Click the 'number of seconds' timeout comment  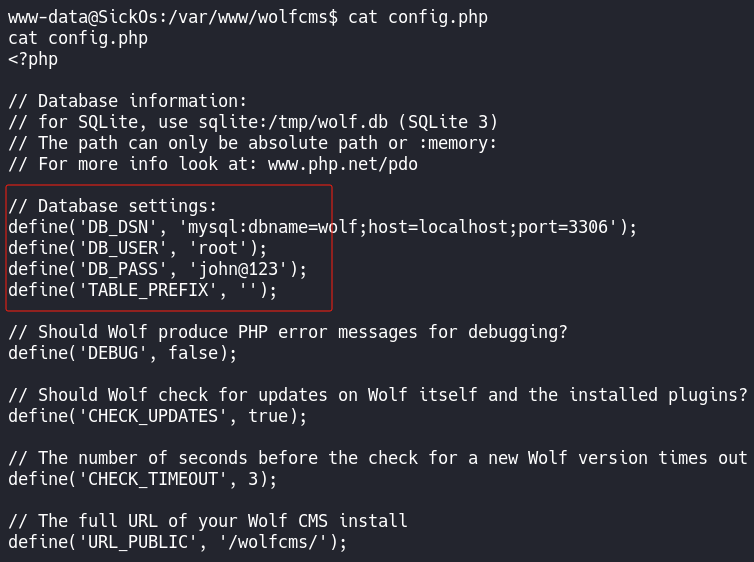tap(378, 458)
